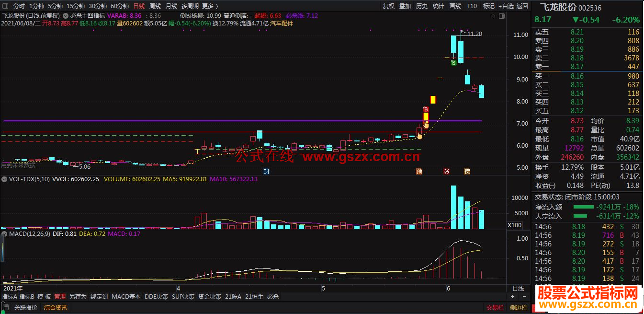Open 多周期 multi-period view
Image resolution: width=644 pixels, height=314 pixels.
[x=190, y=6]
